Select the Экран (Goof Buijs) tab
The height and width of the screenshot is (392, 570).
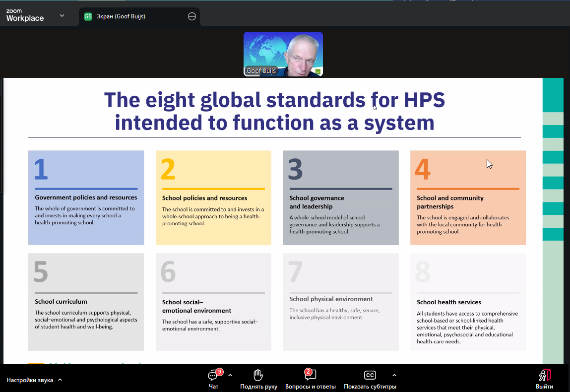tap(121, 16)
